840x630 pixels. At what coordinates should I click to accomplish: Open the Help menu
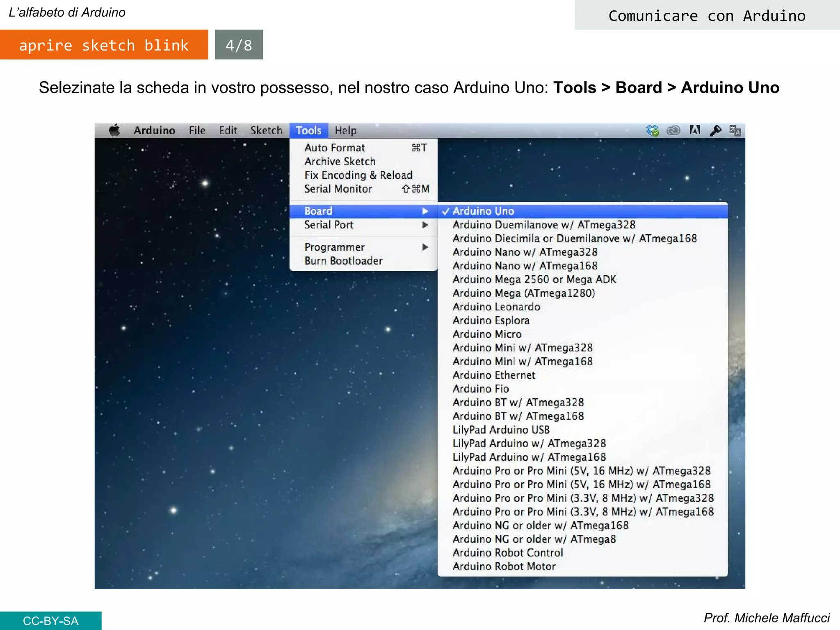(x=345, y=130)
